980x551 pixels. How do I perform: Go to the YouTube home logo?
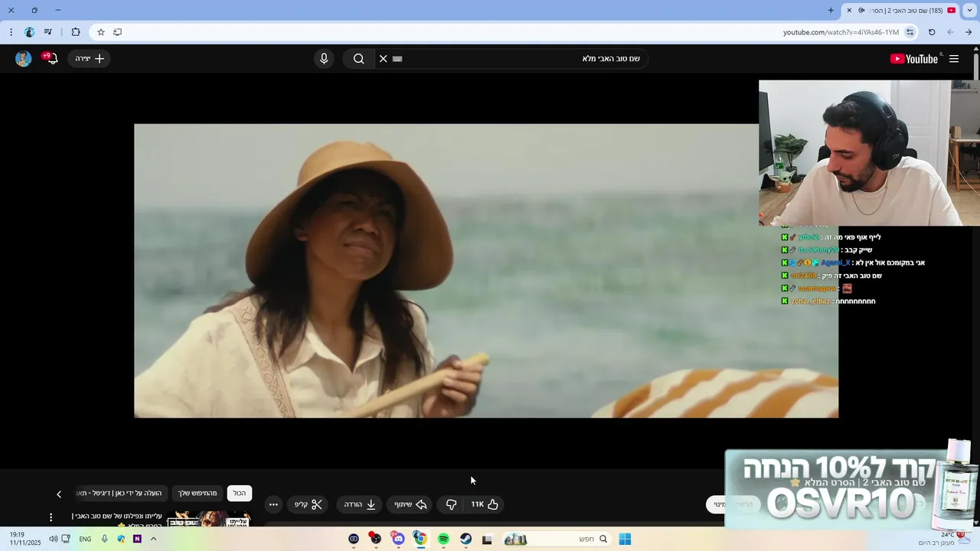(x=914, y=59)
